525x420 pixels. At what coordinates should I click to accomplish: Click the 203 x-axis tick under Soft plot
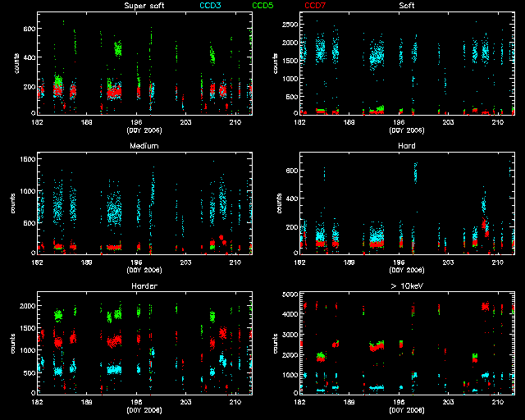coord(449,122)
